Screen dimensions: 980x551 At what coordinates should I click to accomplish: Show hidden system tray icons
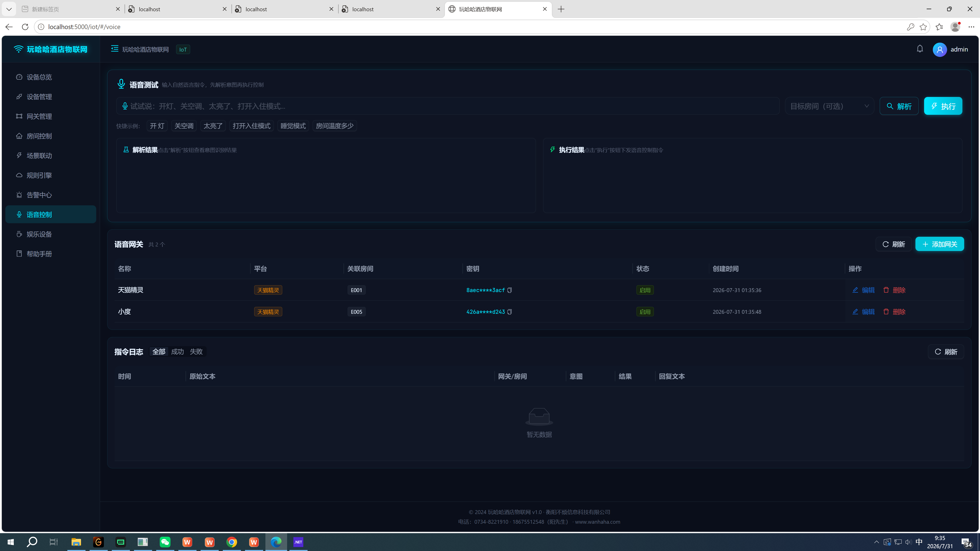coord(876,542)
